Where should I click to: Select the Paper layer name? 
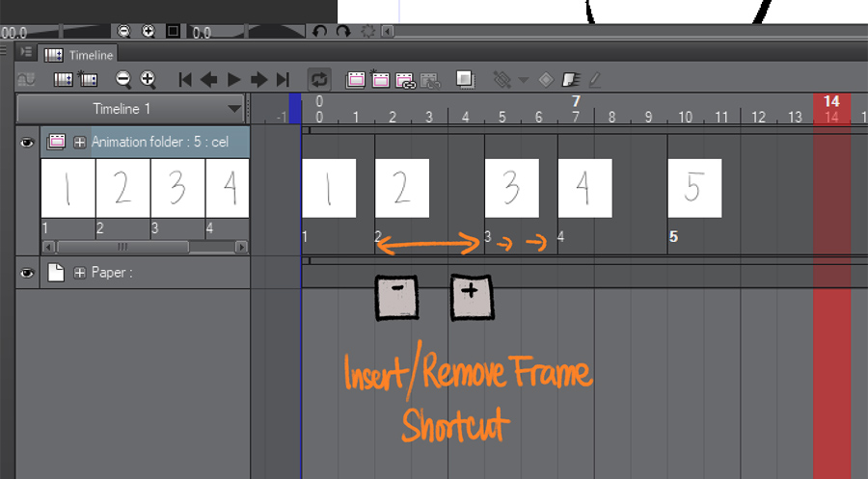coord(112,273)
